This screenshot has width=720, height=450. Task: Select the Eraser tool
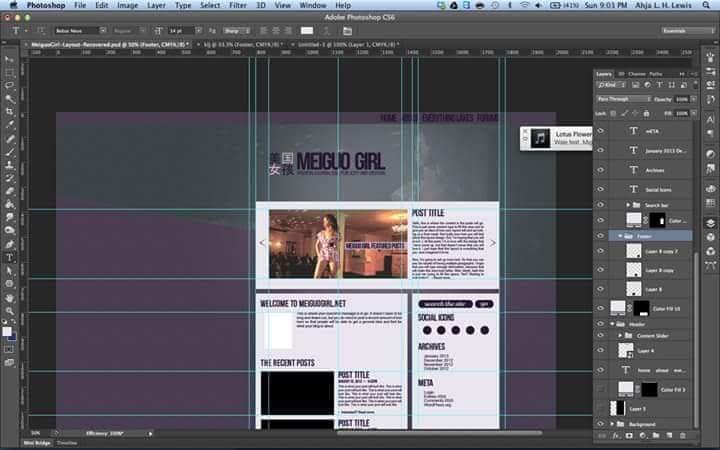(9, 191)
